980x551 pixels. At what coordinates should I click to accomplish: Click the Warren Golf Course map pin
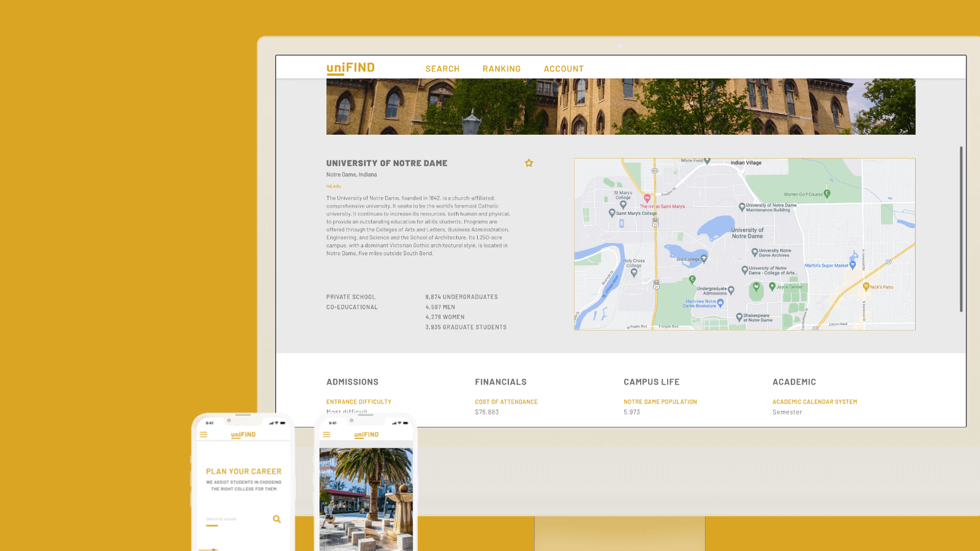(827, 193)
